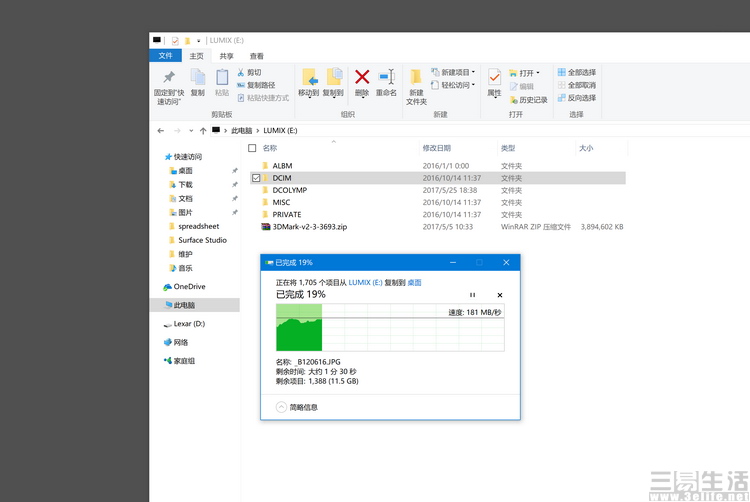The width and height of the screenshot is (750, 502).
Task: Toggle the select-all checkbox in header
Action: click(x=252, y=148)
